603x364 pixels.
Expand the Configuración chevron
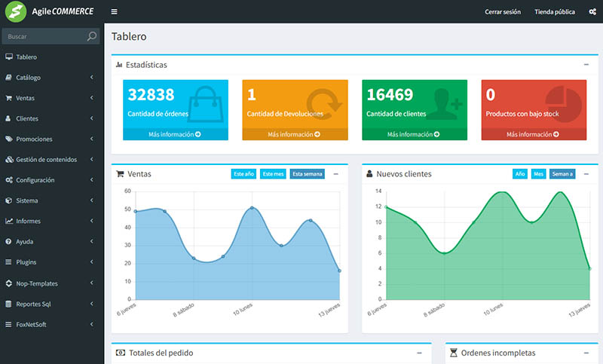(x=91, y=180)
